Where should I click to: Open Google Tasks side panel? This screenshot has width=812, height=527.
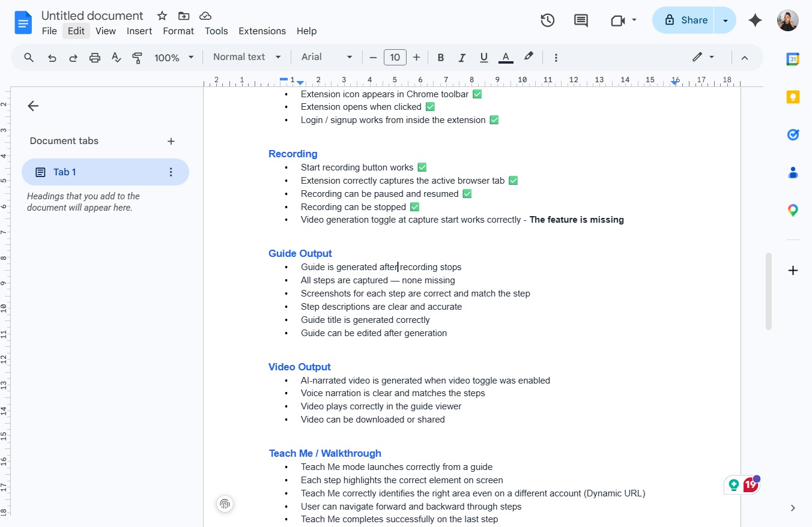pos(793,134)
